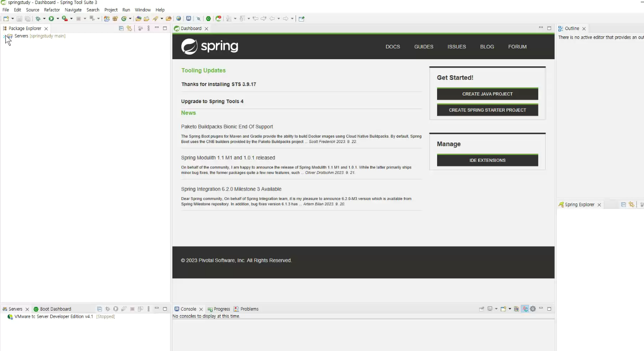Screen dimensions: 644x351
Task: Click the Stop server square icon
Action: click(132, 309)
